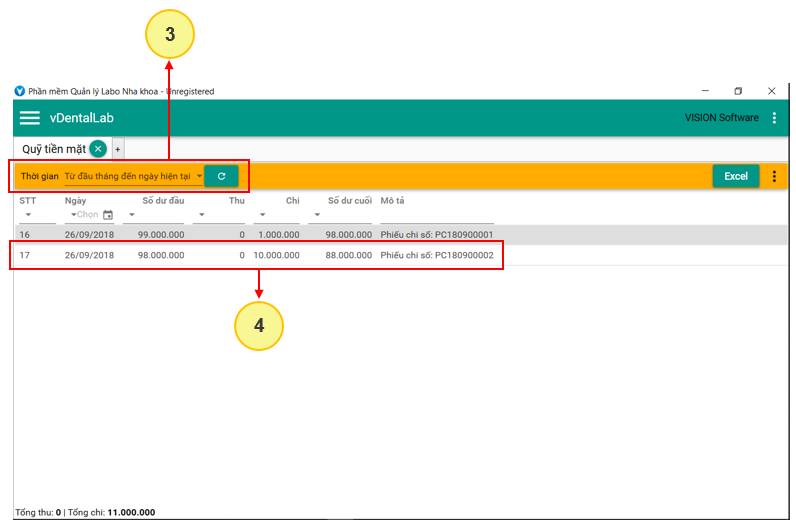Screen dimensions: 796x527
Task: Open the hamburger navigation menu
Action: click(30, 118)
